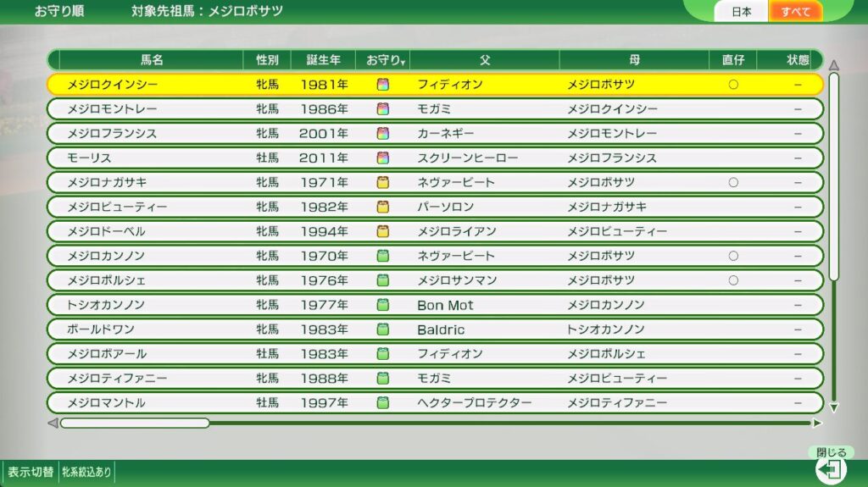The image size is (868, 487).
Task: Click the exit door icon under 閉じる
Action: pyautogui.click(x=831, y=468)
